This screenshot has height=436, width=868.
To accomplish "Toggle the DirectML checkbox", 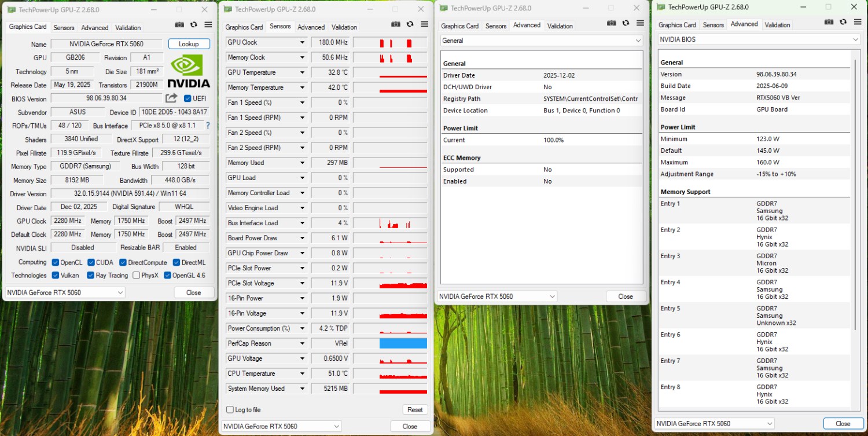I will coord(176,262).
